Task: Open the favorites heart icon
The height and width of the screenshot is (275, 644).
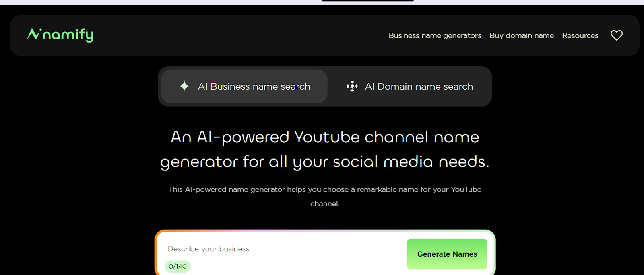Action: (x=616, y=35)
